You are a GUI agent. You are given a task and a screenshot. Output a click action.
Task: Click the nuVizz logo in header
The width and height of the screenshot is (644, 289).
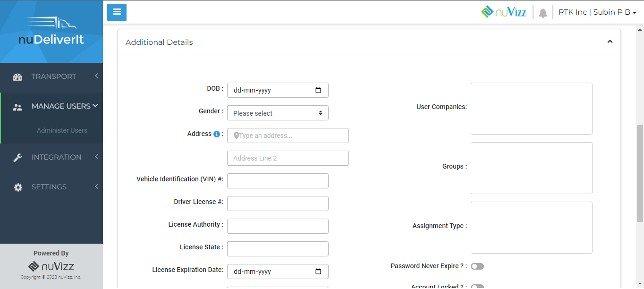click(x=503, y=12)
